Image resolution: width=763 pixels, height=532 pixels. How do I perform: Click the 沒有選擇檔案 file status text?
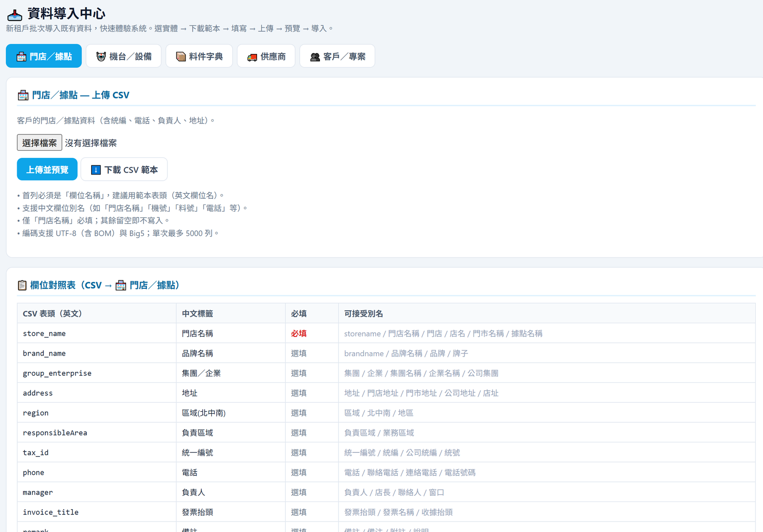pos(91,143)
